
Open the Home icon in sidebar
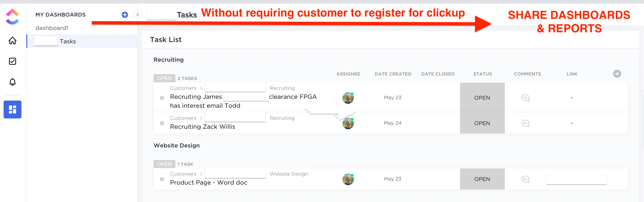[13, 40]
